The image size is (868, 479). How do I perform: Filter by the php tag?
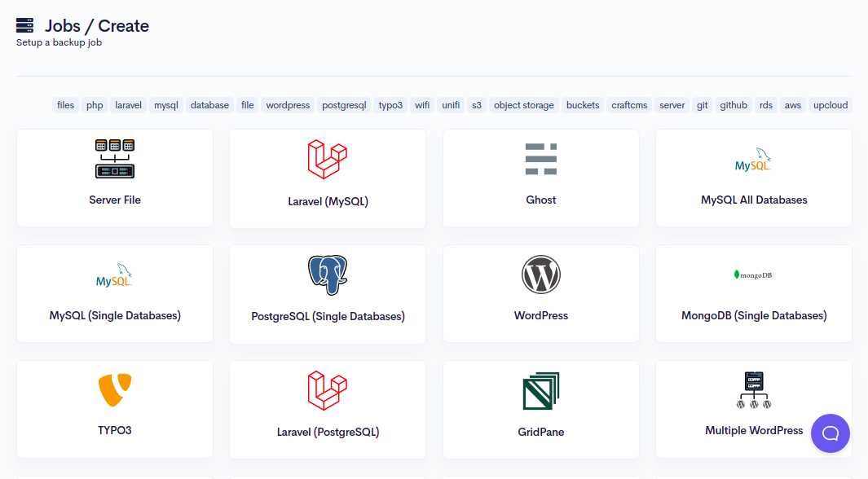(95, 105)
